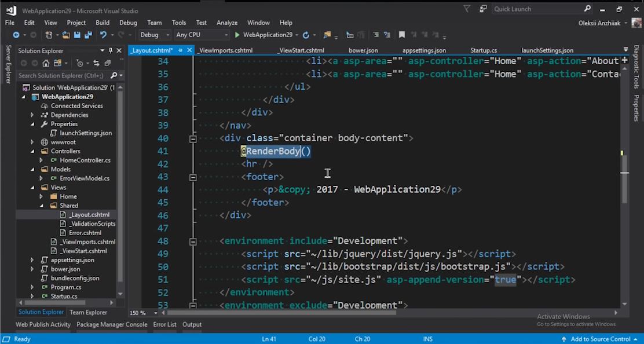Switch to appsettings.json tab
Viewport: 644px width, 344px height.
click(424, 50)
